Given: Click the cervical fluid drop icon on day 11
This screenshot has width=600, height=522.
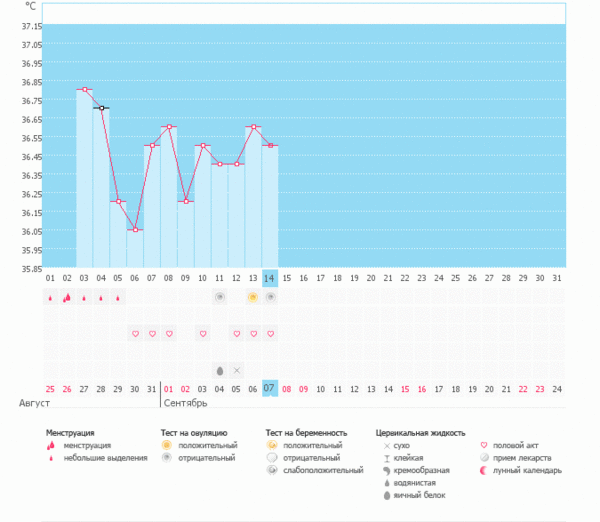Looking at the screenshot, I should tap(219, 369).
